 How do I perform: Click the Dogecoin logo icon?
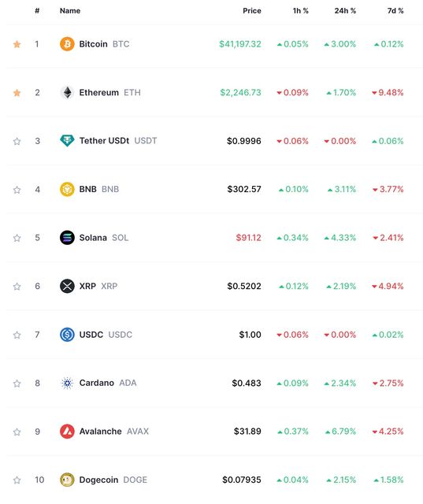(67, 480)
